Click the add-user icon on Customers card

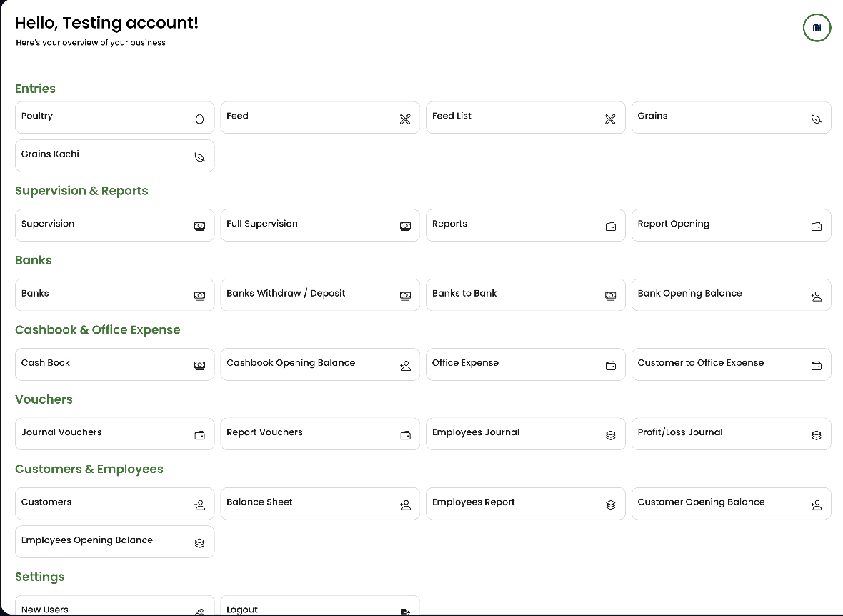point(200,504)
